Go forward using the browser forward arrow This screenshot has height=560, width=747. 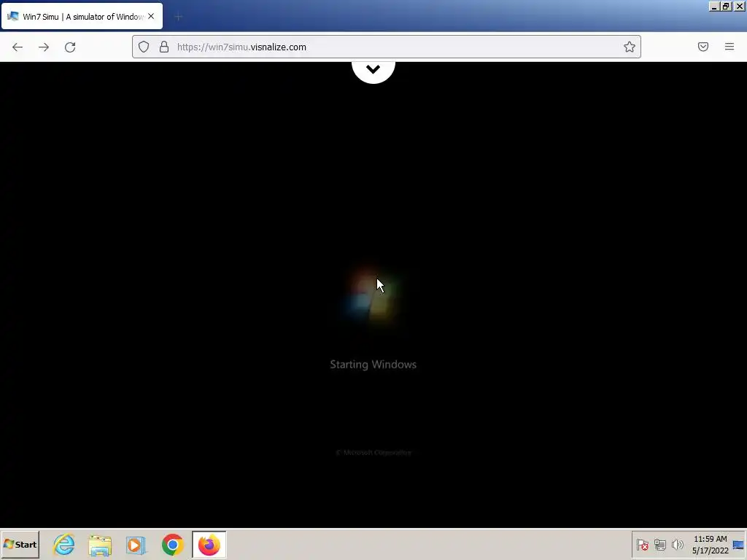point(44,47)
